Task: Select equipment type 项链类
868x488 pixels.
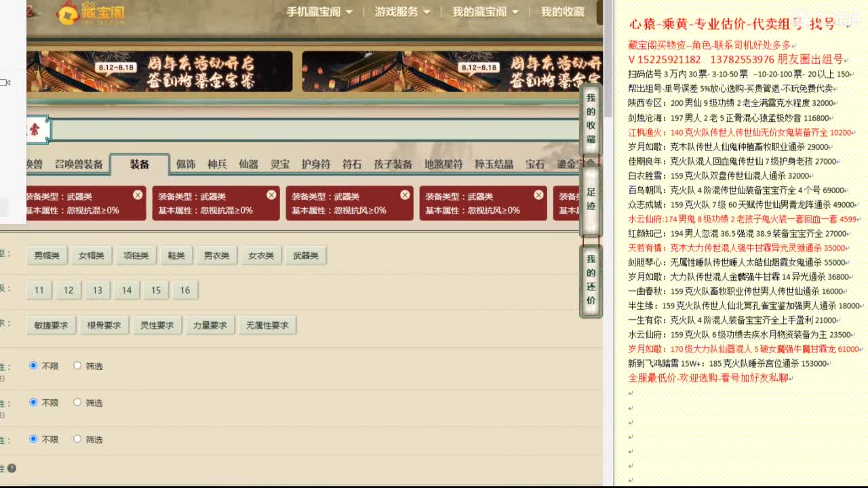Action: (x=136, y=256)
